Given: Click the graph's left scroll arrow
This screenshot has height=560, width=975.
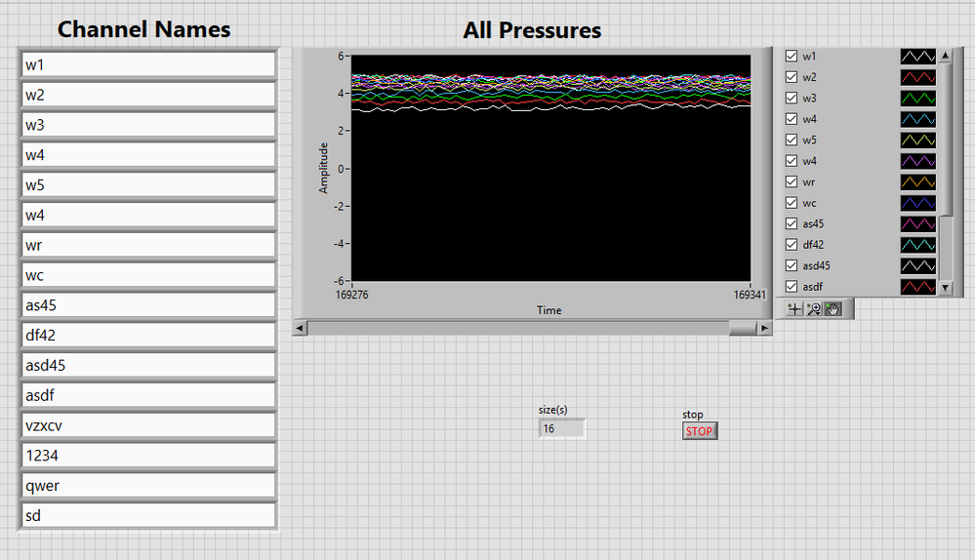Looking at the screenshot, I should point(300,328).
